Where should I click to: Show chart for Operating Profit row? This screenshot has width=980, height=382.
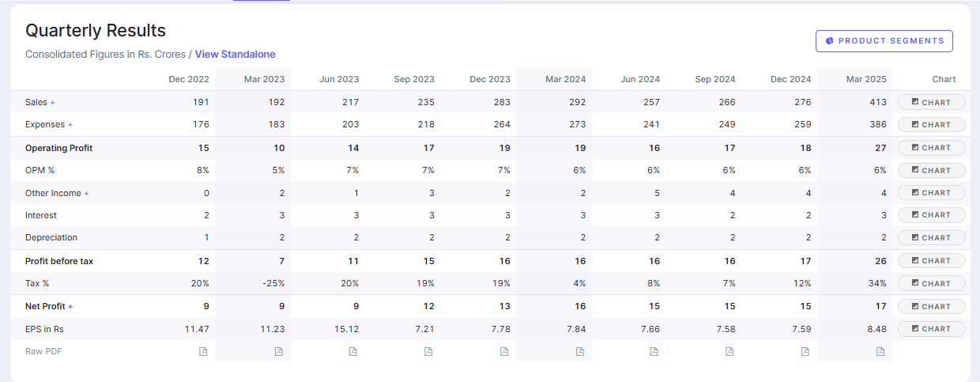click(x=932, y=148)
